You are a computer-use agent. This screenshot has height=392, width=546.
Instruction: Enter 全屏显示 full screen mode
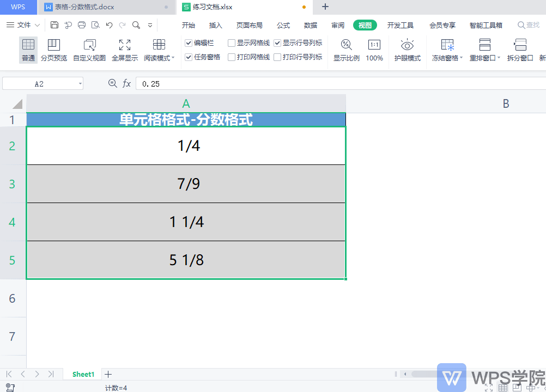pyautogui.click(x=125, y=50)
